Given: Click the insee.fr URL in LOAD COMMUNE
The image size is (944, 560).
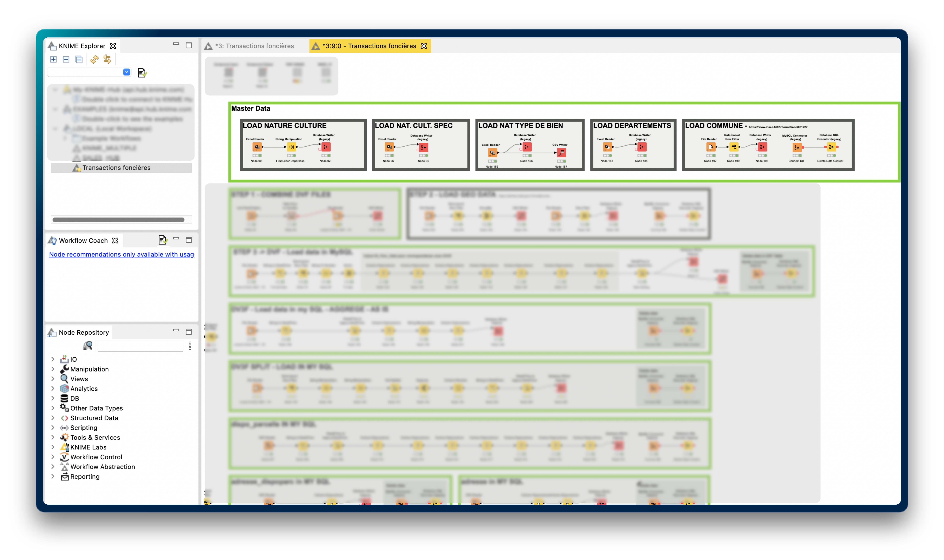Looking at the screenshot, I should tap(778, 127).
